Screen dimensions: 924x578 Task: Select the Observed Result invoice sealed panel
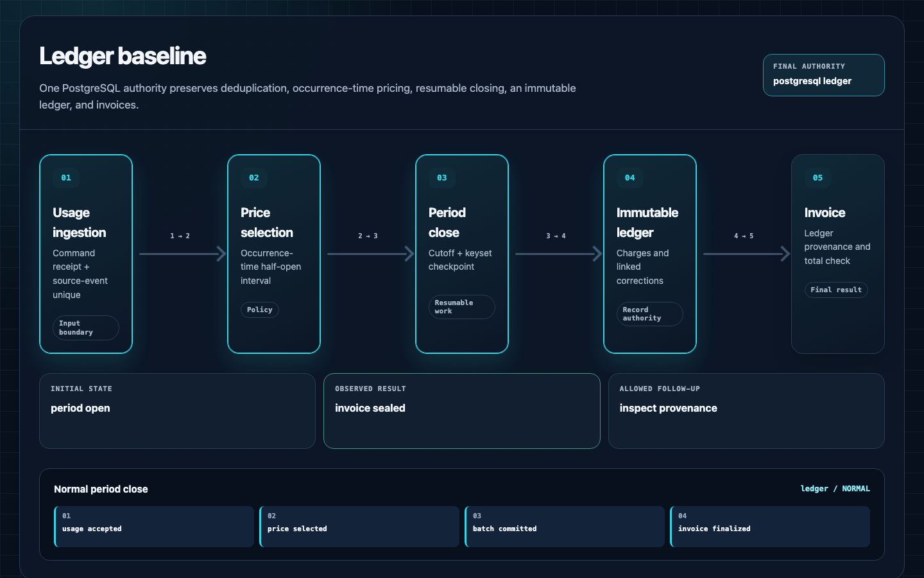click(462, 411)
